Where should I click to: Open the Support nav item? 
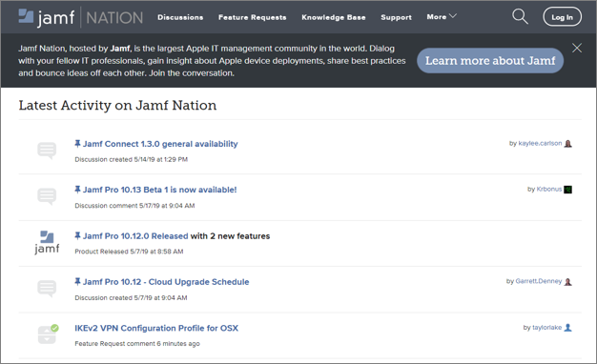(x=396, y=17)
